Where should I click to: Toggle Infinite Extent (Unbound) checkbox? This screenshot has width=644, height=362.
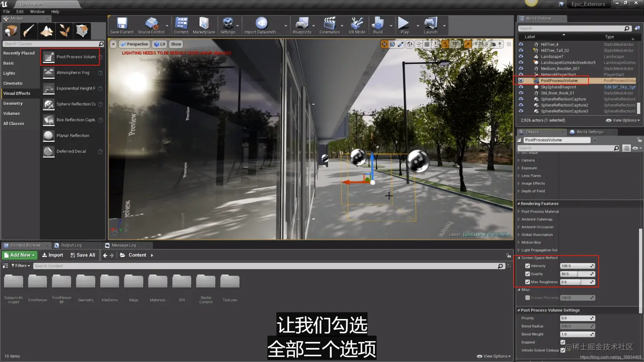[x=563, y=351]
